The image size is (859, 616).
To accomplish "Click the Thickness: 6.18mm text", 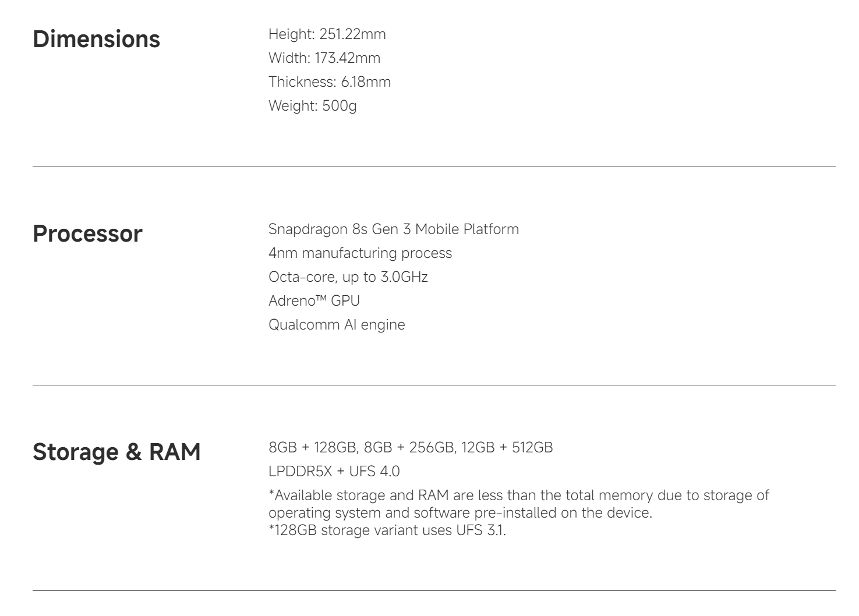I will point(330,82).
